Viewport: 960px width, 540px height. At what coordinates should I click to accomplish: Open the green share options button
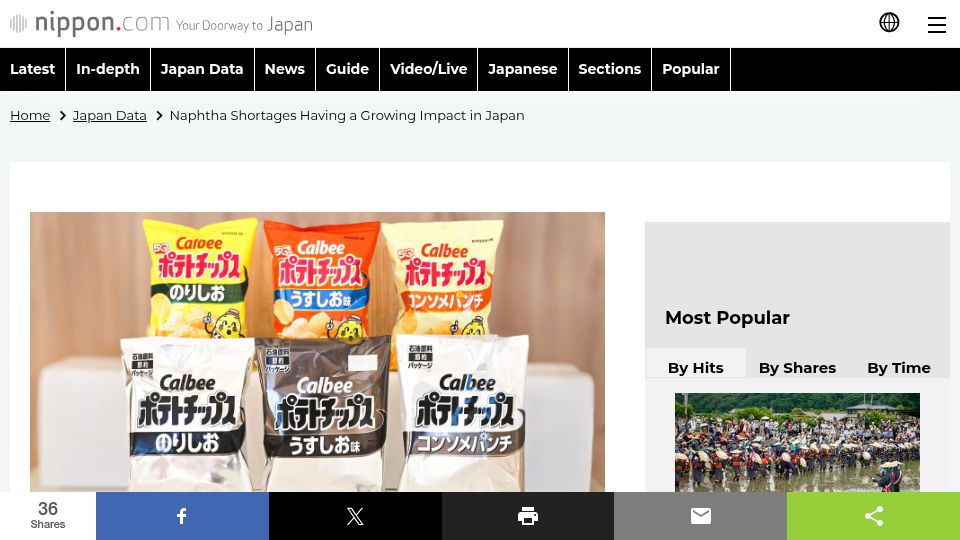point(873,516)
